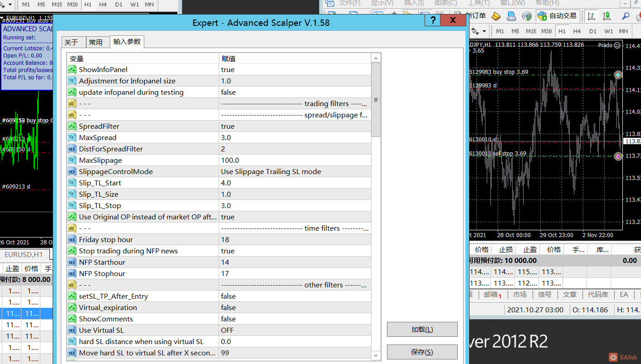Screen dimensions: 641x364
Task: Click the 保存(S) save button
Action: tap(422, 352)
